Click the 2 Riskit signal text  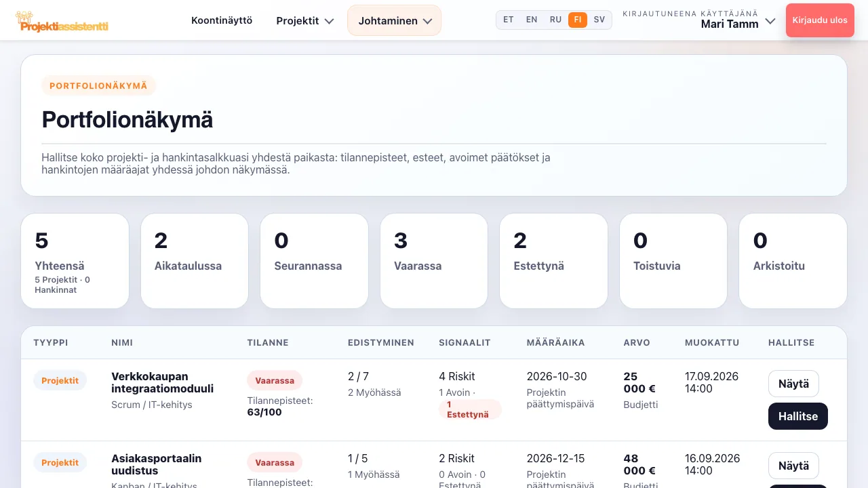coord(457,458)
